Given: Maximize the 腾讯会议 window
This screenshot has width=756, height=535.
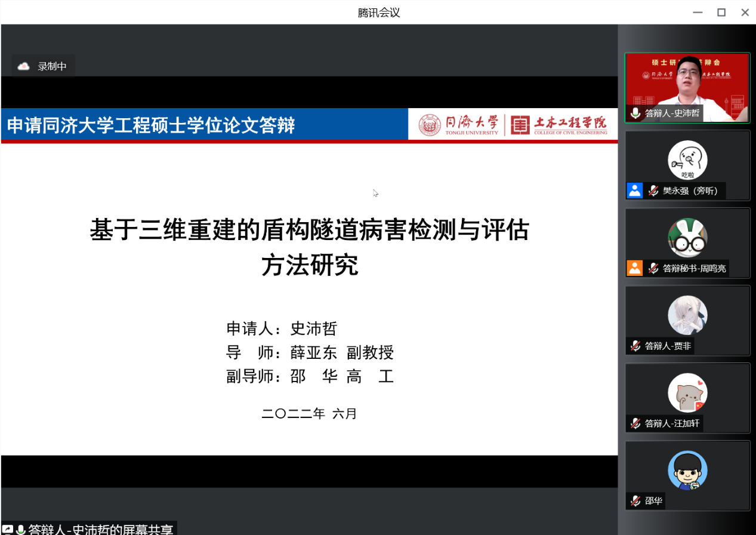Looking at the screenshot, I should pyautogui.click(x=721, y=12).
